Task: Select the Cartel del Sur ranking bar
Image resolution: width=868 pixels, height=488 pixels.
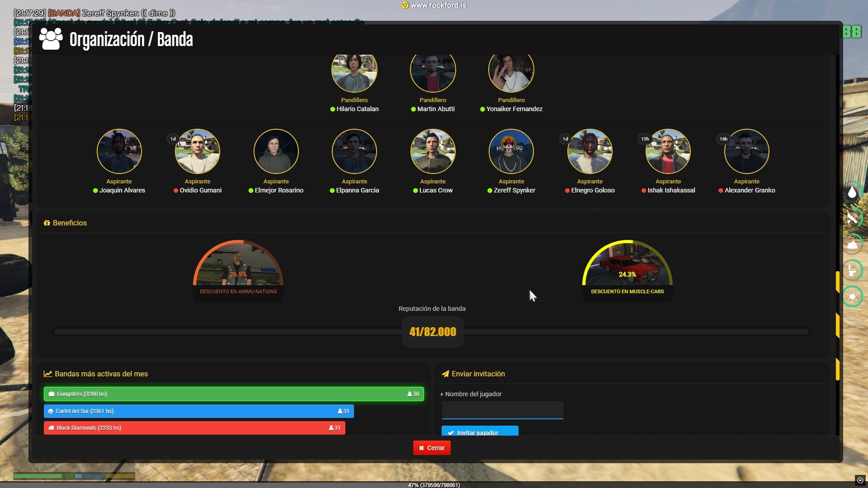Action: (x=198, y=411)
